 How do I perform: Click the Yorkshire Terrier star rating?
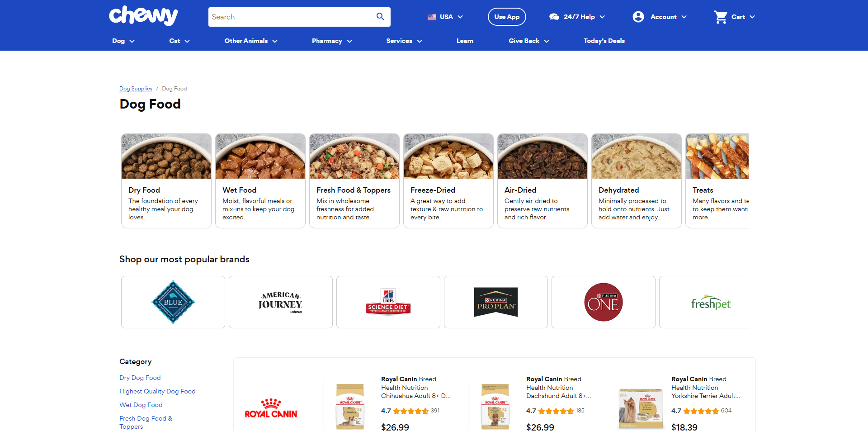[701, 411]
